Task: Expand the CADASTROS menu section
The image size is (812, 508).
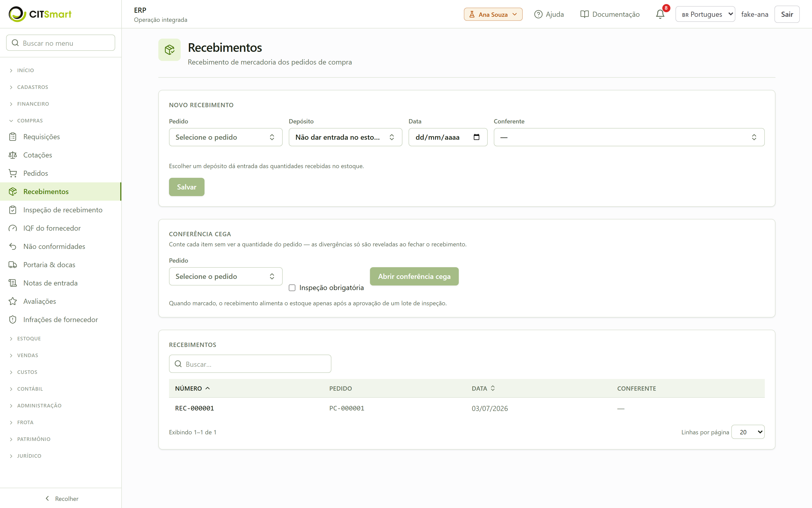Action: click(x=32, y=87)
